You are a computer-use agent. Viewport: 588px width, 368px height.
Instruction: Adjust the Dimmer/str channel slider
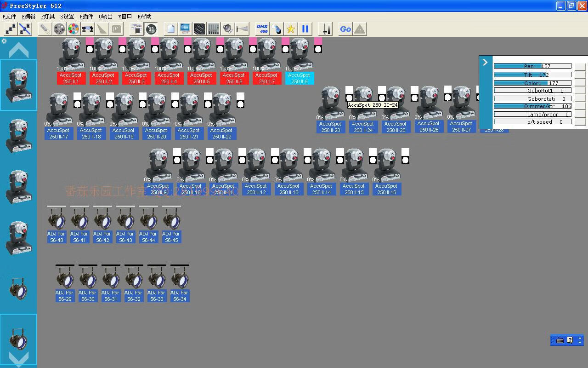point(532,106)
